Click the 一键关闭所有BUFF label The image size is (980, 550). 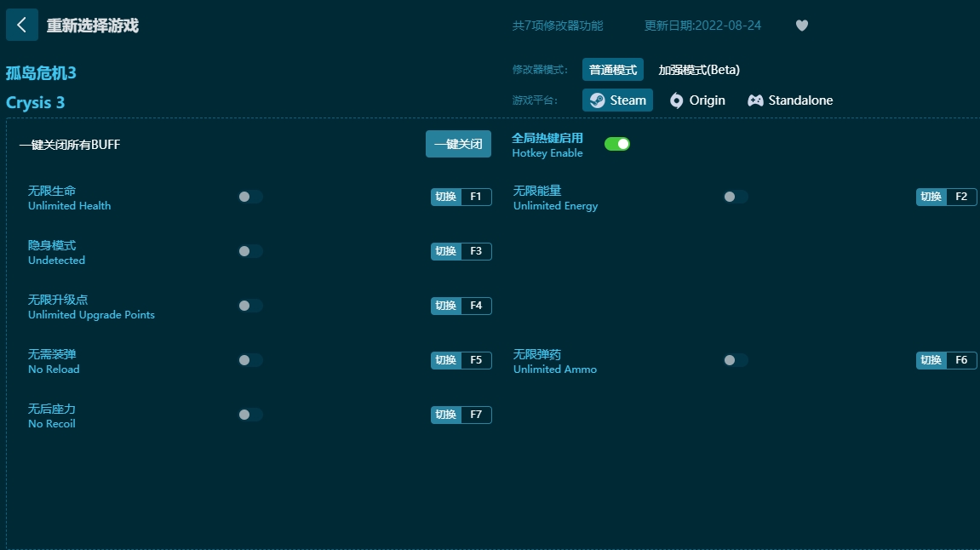[69, 145]
